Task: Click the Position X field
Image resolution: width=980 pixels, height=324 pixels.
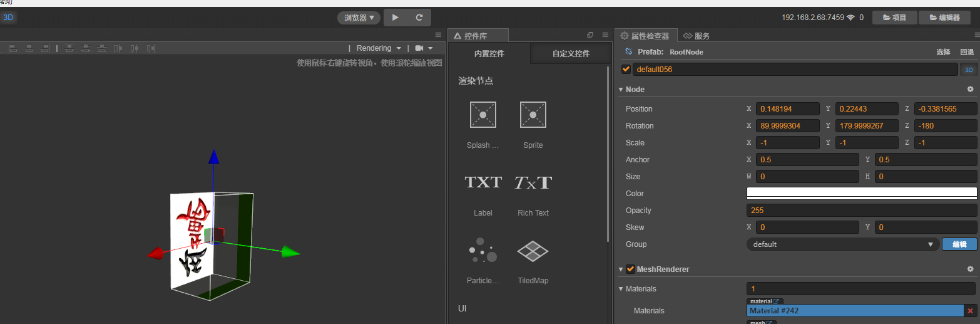Action: click(x=787, y=109)
